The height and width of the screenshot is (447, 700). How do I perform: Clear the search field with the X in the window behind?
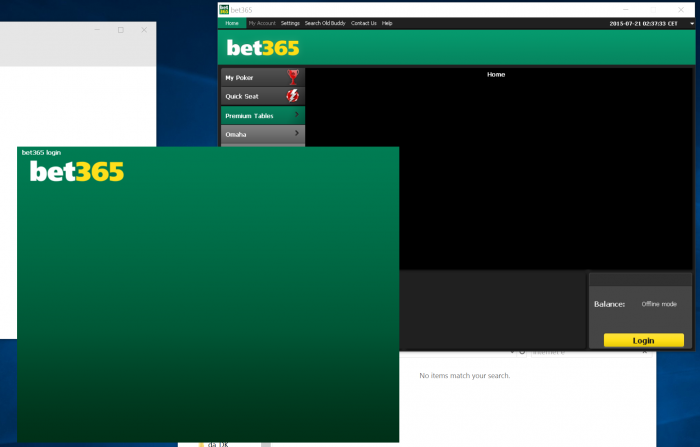tap(644, 353)
